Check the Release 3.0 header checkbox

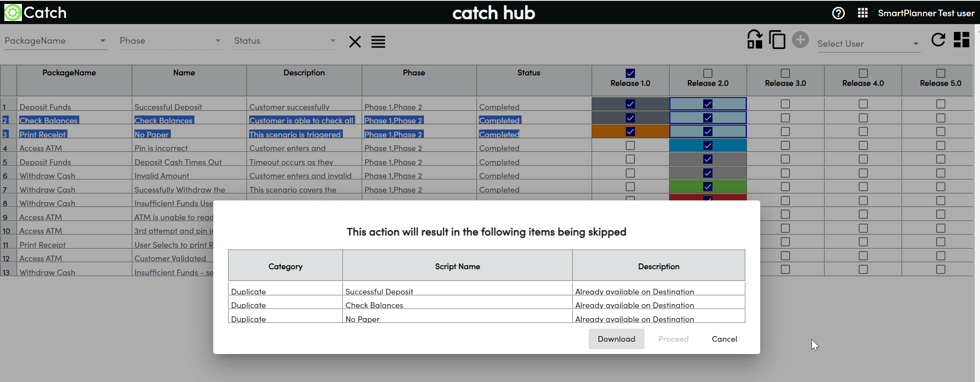point(785,73)
